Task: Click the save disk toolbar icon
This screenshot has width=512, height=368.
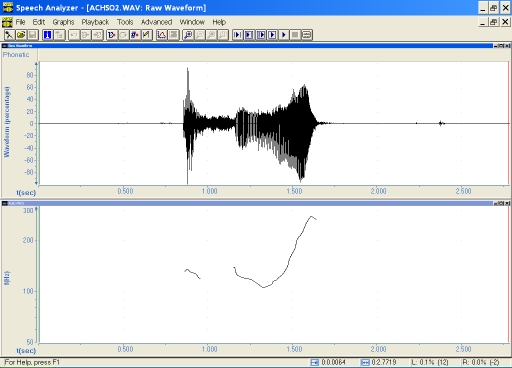Action: (33, 35)
